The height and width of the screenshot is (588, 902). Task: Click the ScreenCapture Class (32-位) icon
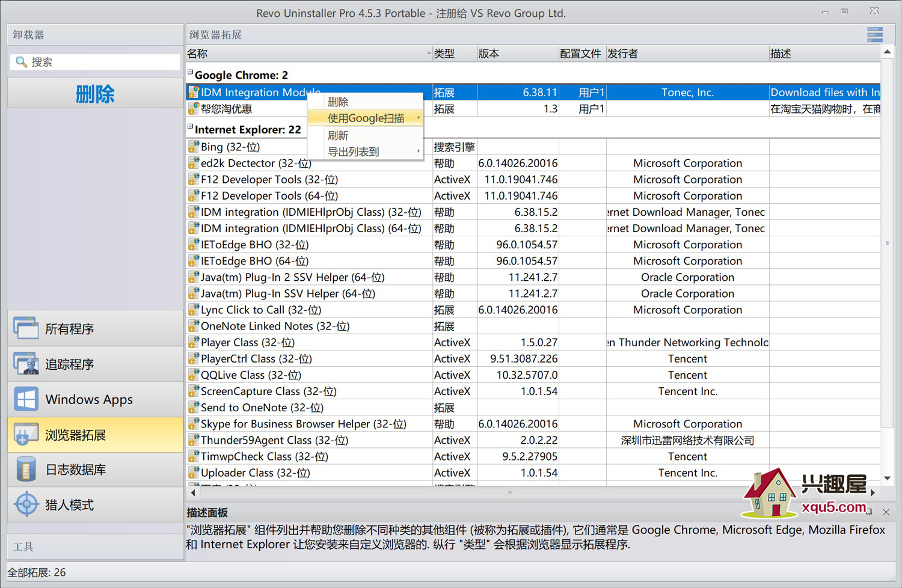(193, 391)
